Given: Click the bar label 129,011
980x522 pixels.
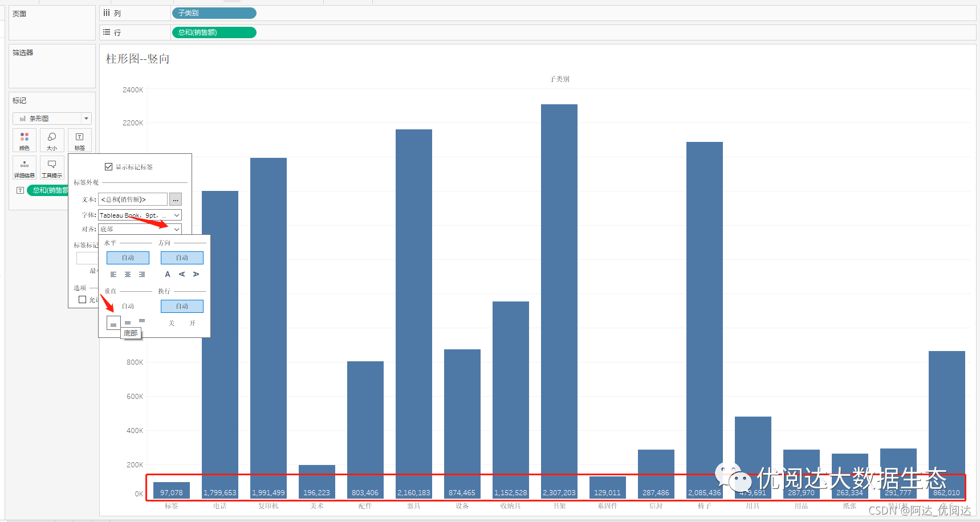Looking at the screenshot, I should [607, 493].
